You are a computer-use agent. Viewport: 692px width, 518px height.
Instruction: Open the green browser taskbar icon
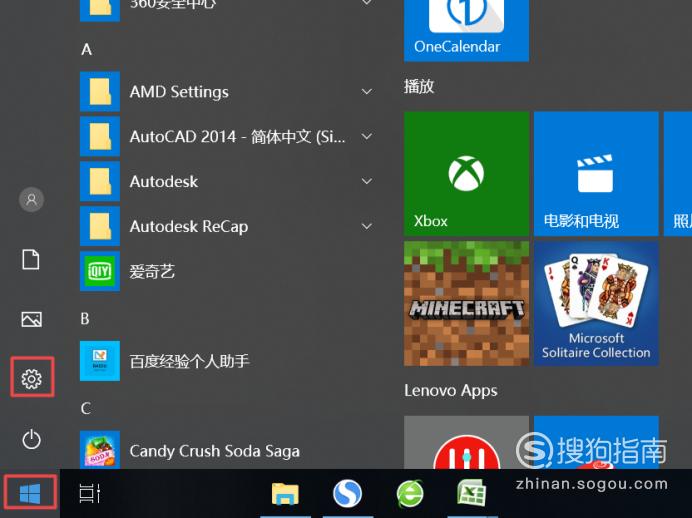point(410,493)
